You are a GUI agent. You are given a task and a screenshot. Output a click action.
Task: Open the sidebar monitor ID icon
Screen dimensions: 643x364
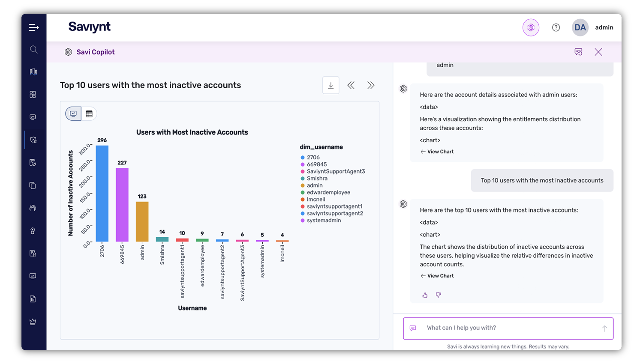tap(33, 117)
